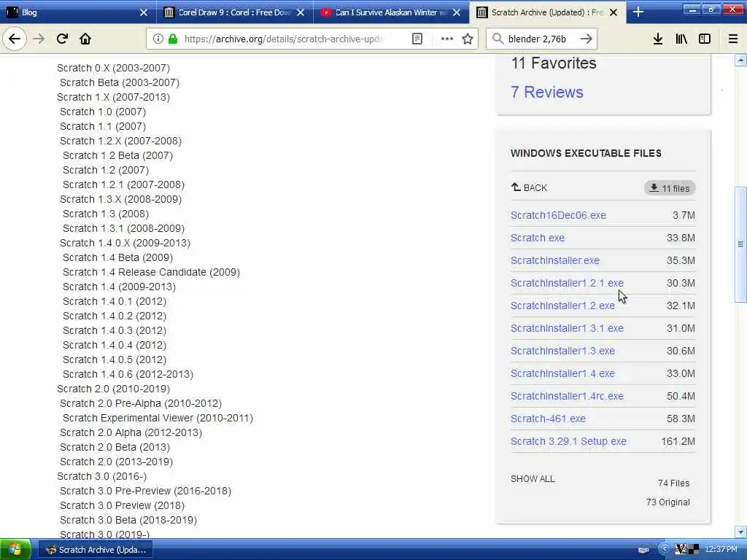Close the Corel Draw 9 tab
Image resolution: width=747 pixels, height=560 pixels.
[x=301, y=12]
